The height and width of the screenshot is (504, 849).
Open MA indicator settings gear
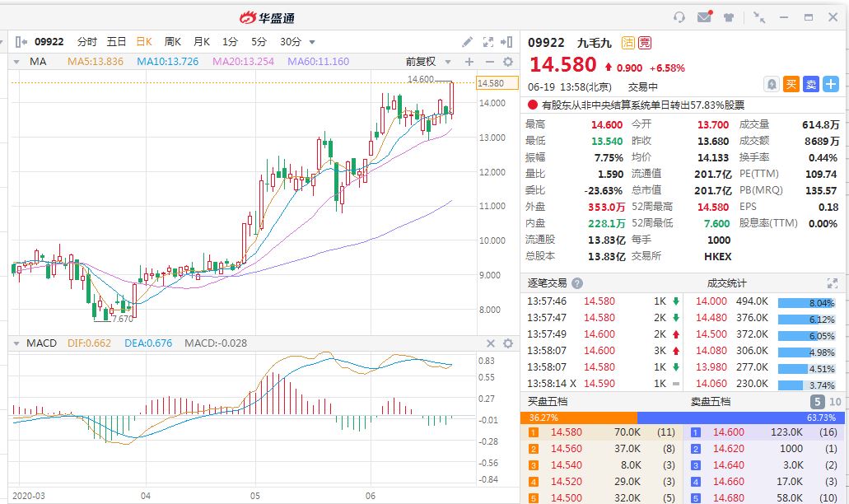(508, 62)
